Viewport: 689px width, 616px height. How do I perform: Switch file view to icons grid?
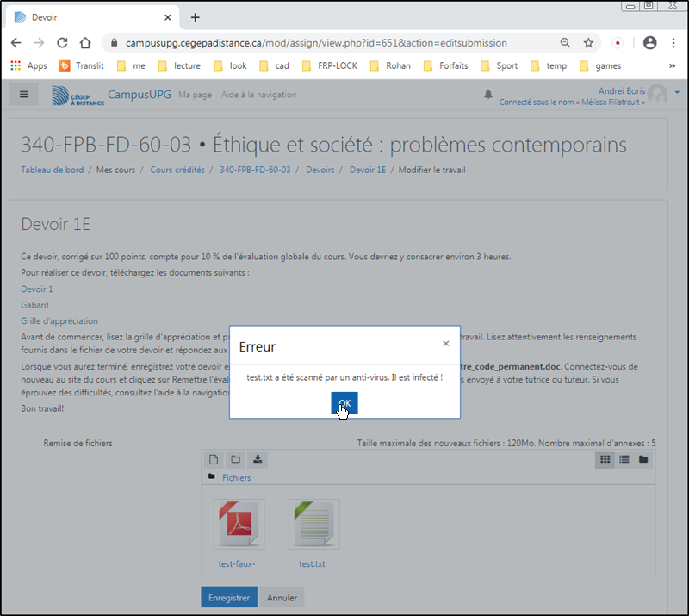(605, 459)
